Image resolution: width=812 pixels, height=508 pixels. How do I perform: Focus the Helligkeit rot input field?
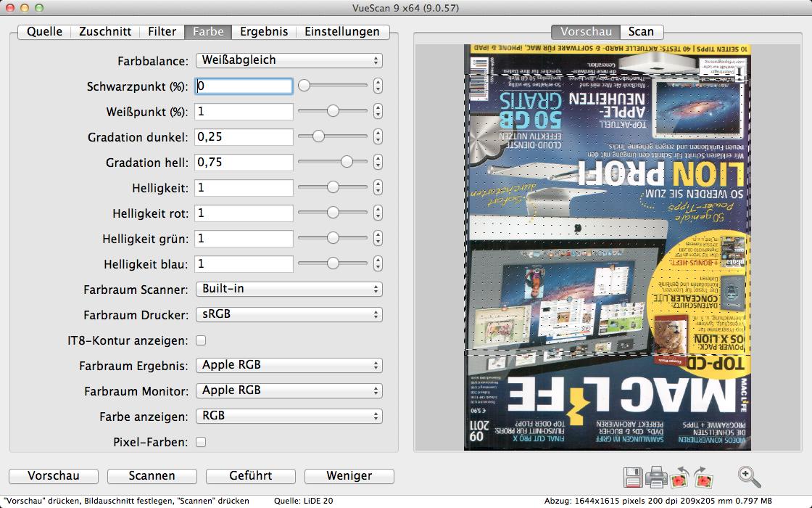point(244,213)
